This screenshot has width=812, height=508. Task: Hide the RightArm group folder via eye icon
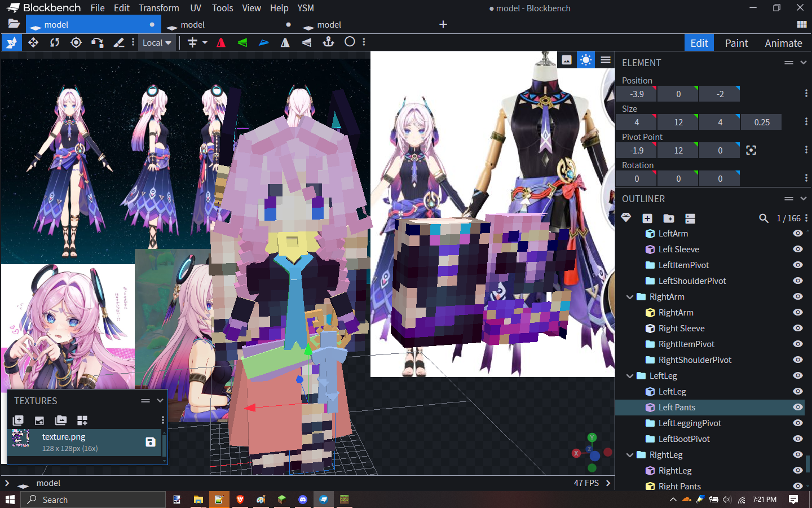(797, 296)
